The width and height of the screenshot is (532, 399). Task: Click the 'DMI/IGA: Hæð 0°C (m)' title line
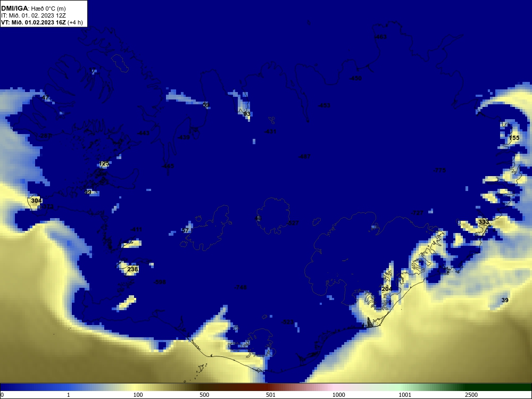click(x=34, y=9)
